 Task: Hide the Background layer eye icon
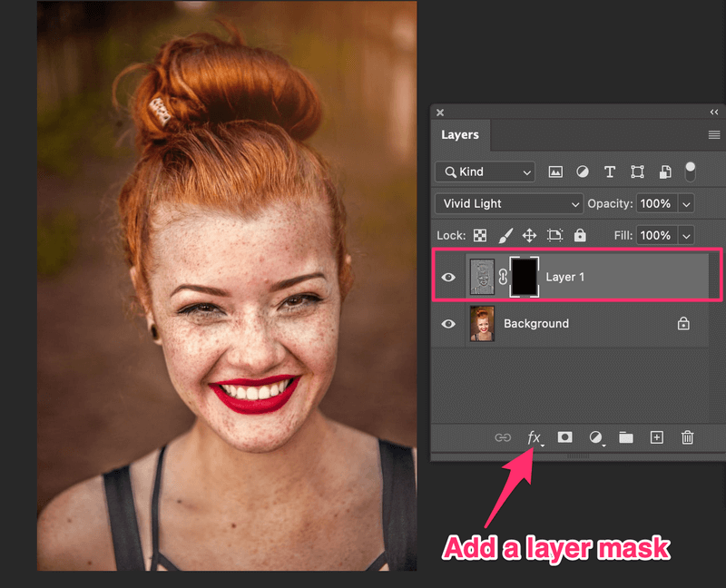coord(448,324)
